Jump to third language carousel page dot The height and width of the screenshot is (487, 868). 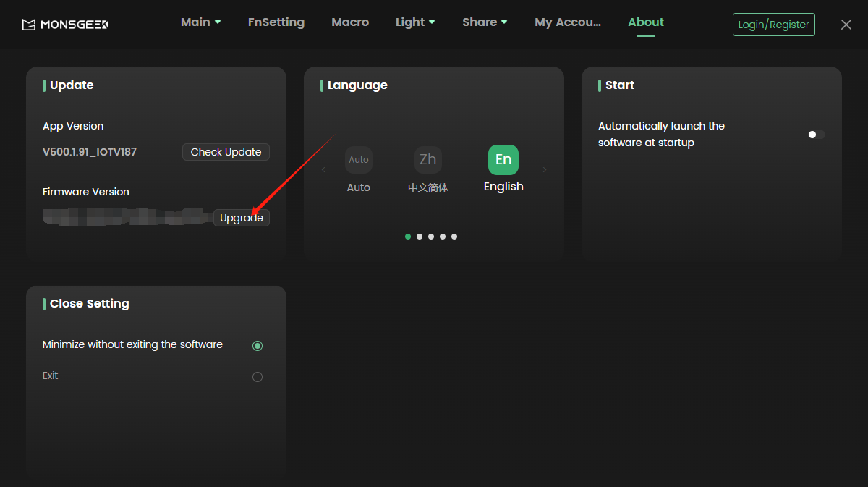[431, 237]
